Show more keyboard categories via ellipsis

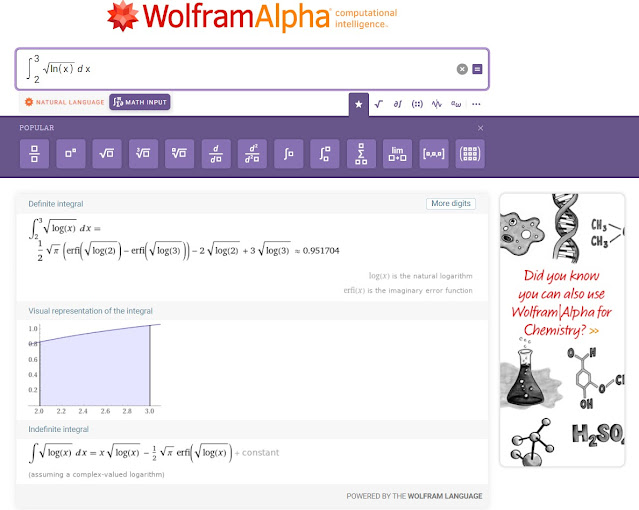(476, 104)
